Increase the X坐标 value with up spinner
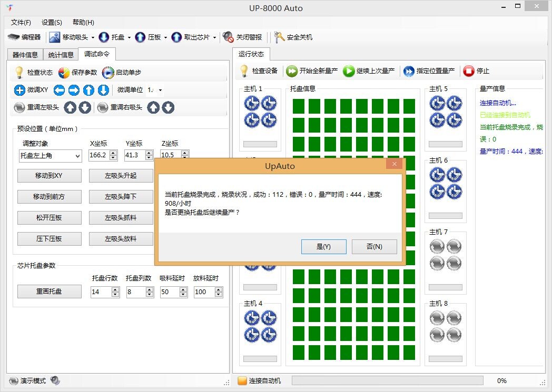 tap(114, 153)
